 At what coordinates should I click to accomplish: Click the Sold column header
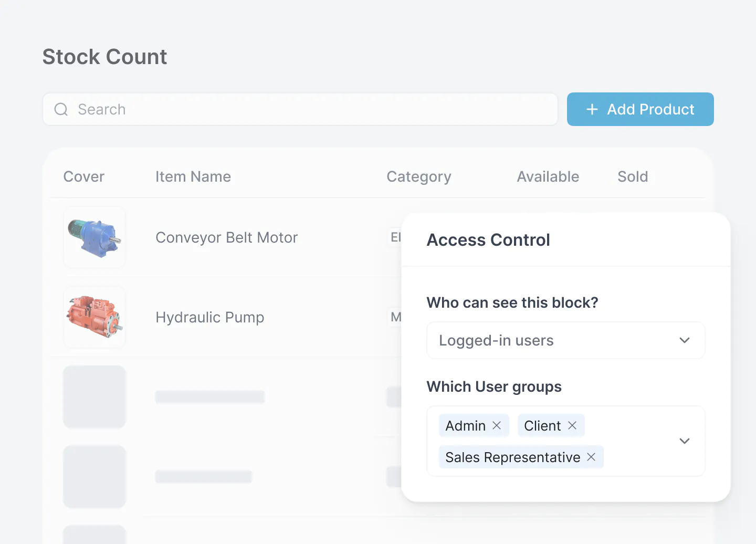coord(633,176)
